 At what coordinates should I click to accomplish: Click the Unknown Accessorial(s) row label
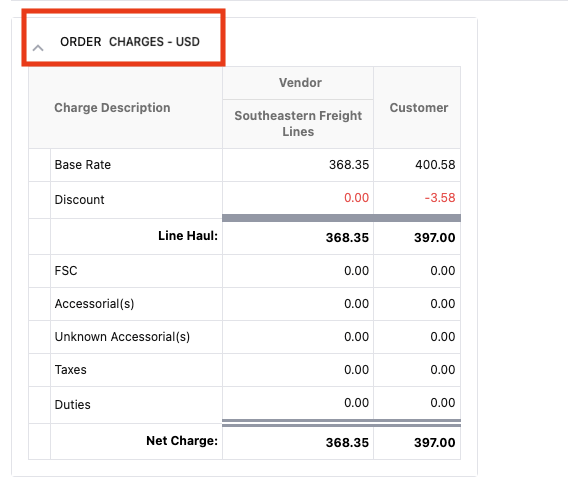click(122, 337)
